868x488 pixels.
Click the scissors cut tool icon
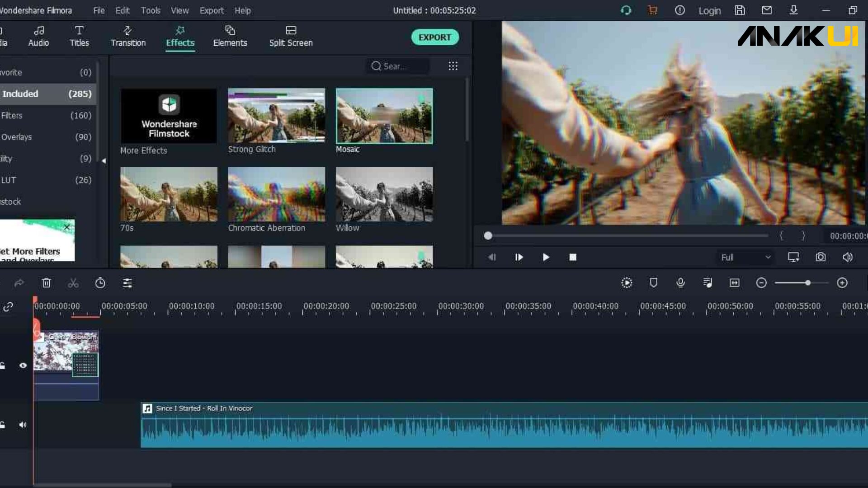(x=73, y=282)
